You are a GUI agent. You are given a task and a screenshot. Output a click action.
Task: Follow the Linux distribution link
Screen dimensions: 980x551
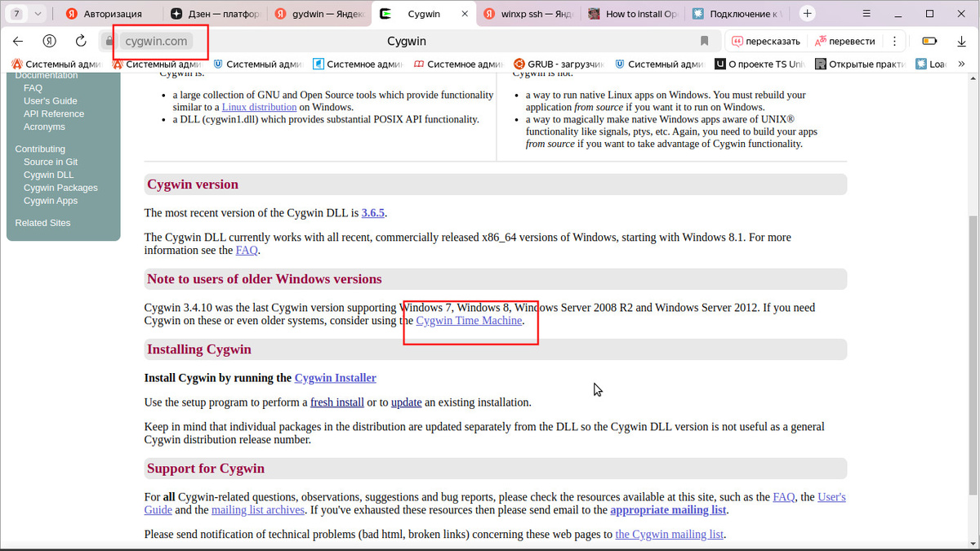coord(259,107)
